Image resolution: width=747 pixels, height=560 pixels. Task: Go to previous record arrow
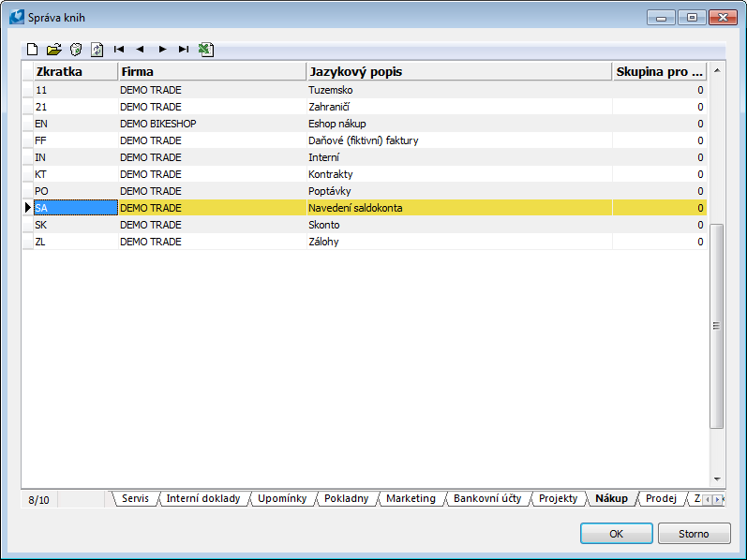click(140, 49)
